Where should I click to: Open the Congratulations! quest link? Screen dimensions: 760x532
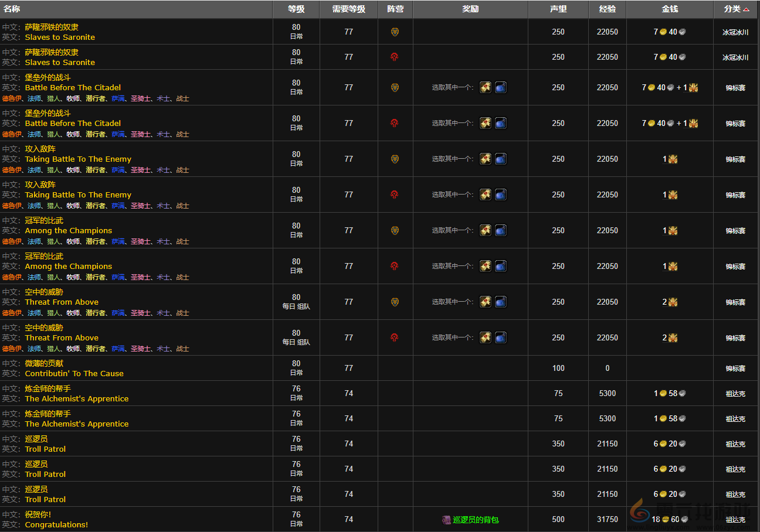[x=56, y=524]
